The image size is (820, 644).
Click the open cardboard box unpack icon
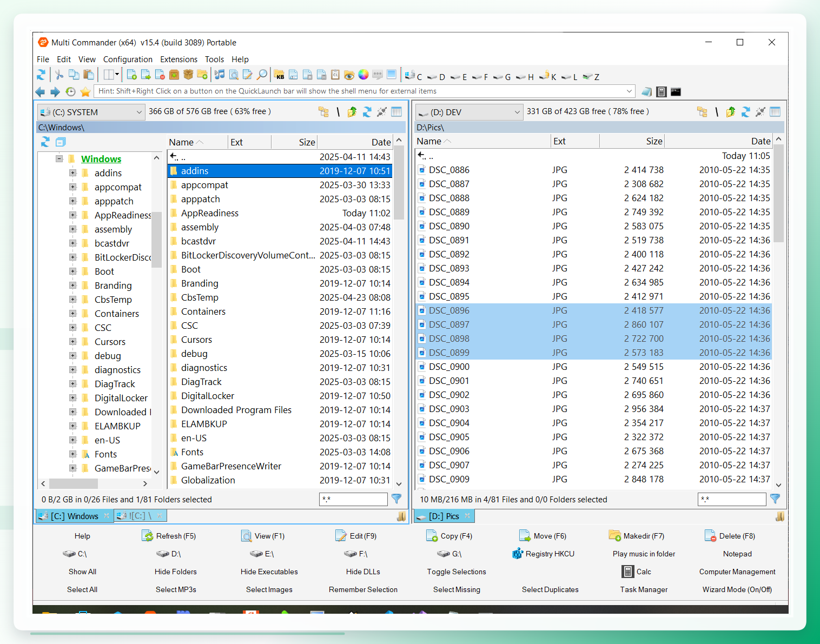[188, 75]
